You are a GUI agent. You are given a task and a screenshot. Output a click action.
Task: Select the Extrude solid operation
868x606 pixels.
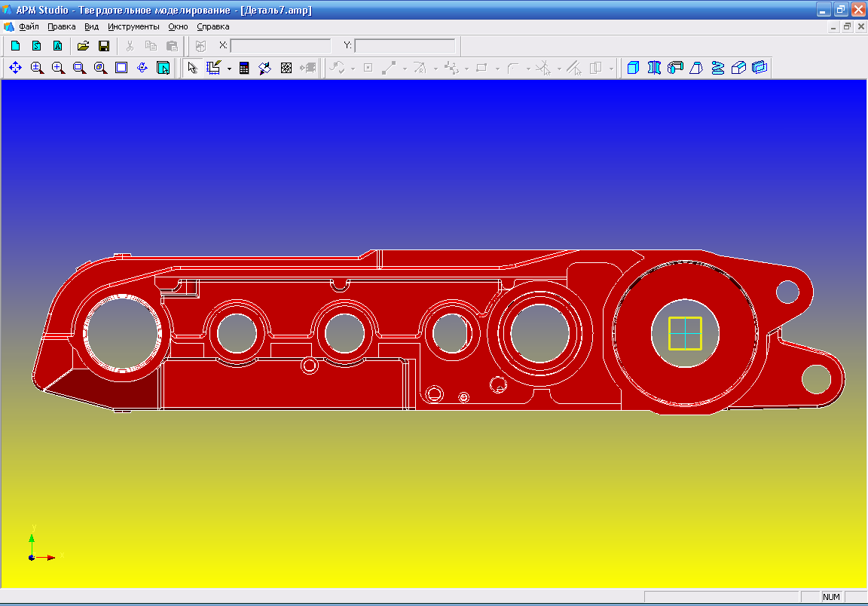tap(633, 68)
